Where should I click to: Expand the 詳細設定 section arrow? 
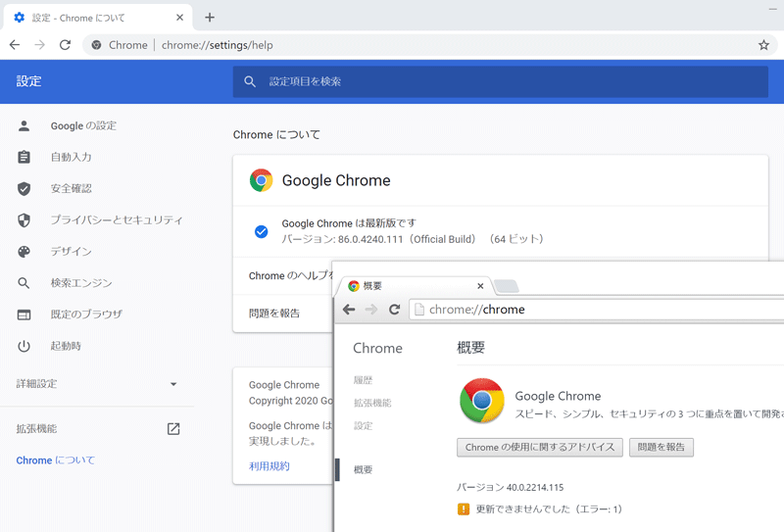point(173,384)
